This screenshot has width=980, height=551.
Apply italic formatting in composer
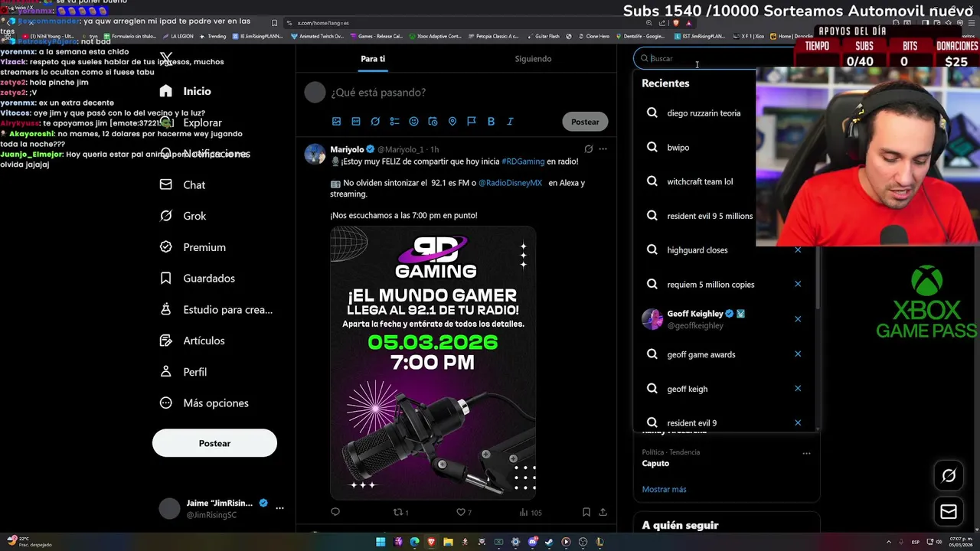pyautogui.click(x=510, y=122)
